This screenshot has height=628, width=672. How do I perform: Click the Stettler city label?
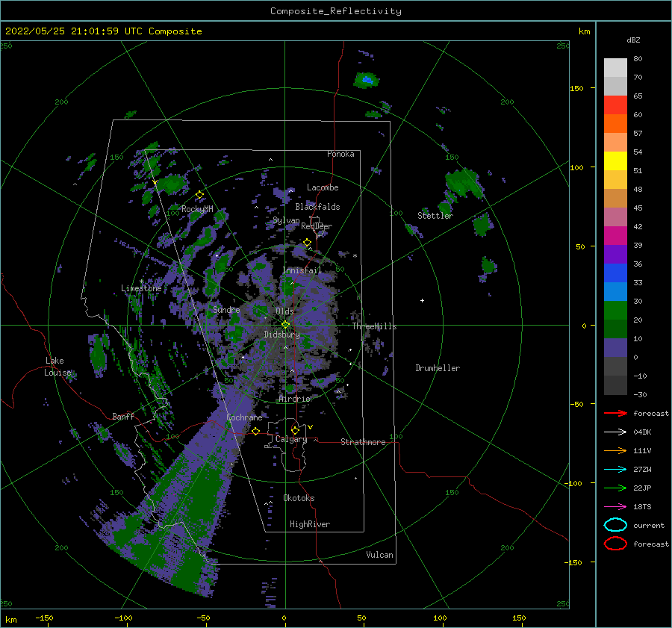coord(435,216)
